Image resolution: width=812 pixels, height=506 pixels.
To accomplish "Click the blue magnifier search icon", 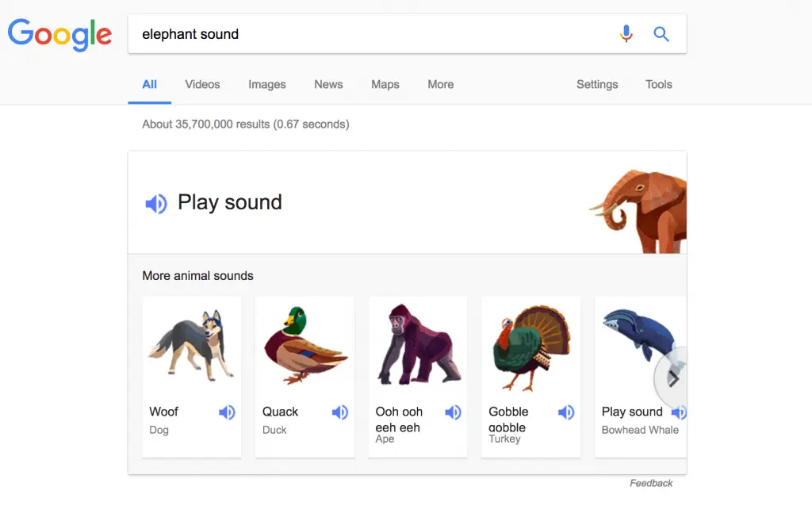I will [x=661, y=34].
